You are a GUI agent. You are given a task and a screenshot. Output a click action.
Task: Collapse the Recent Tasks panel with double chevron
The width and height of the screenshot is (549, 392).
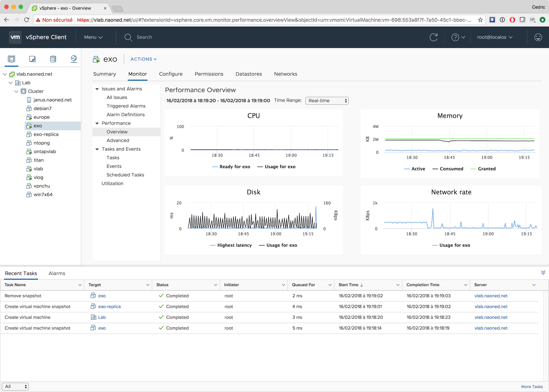(543, 273)
